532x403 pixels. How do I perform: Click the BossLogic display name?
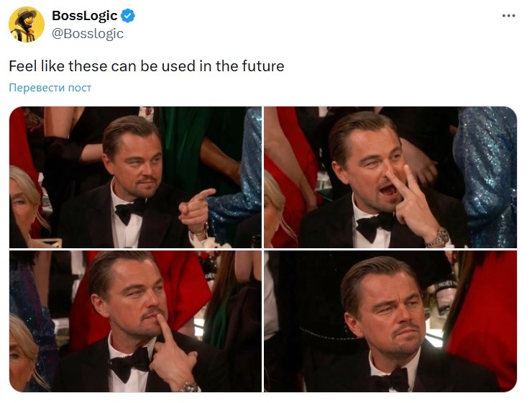point(85,16)
